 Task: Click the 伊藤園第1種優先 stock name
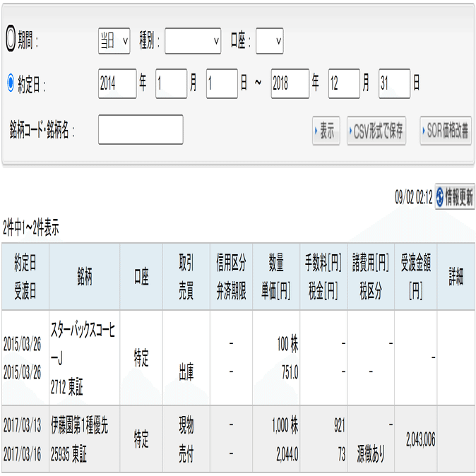point(79,425)
